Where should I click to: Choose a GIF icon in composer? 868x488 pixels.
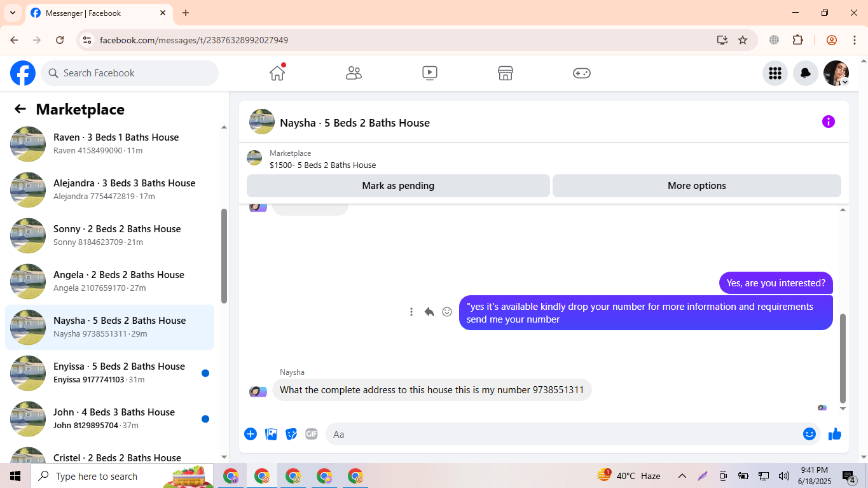tap(311, 434)
